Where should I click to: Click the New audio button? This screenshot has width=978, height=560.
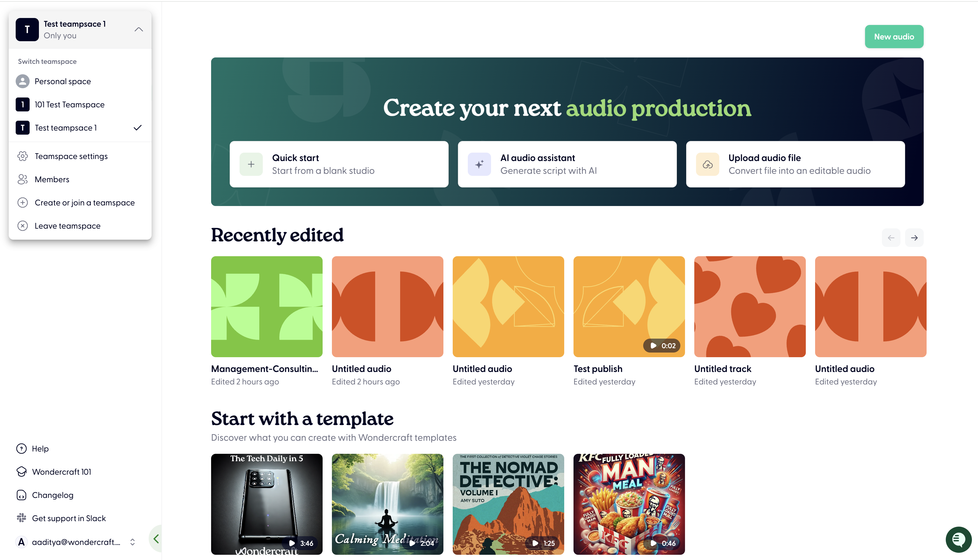click(893, 37)
